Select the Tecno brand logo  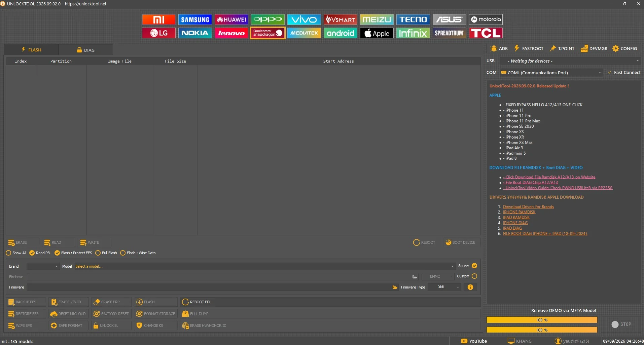413,20
